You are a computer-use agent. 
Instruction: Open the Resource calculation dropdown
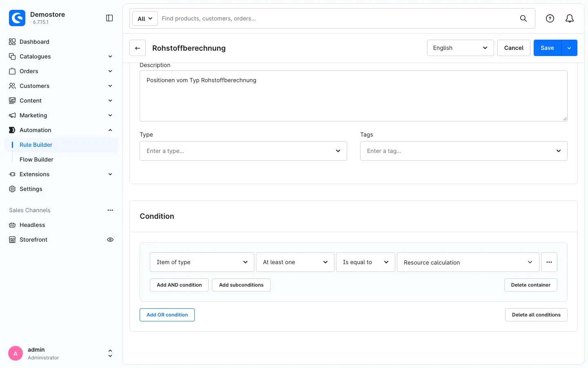pos(468,262)
